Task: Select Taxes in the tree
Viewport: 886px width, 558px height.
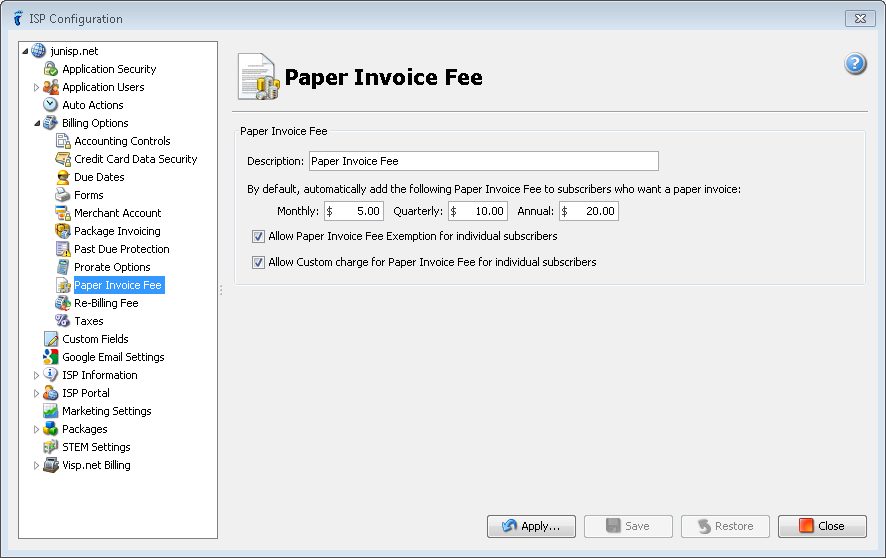Action: coord(89,321)
